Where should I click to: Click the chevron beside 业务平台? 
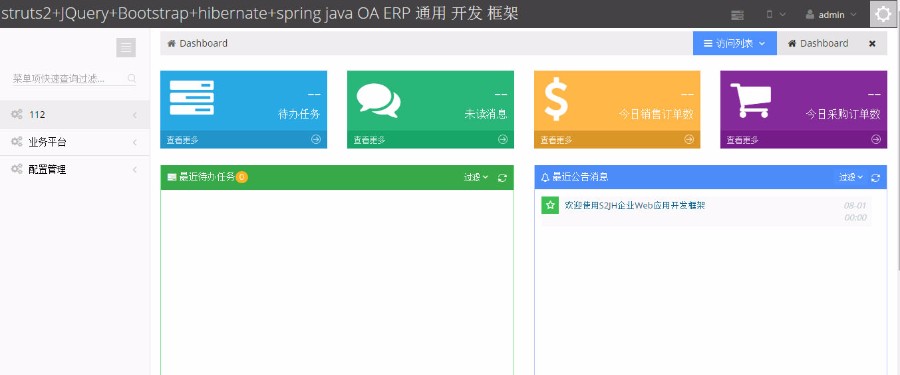pyautogui.click(x=135, y=142)
